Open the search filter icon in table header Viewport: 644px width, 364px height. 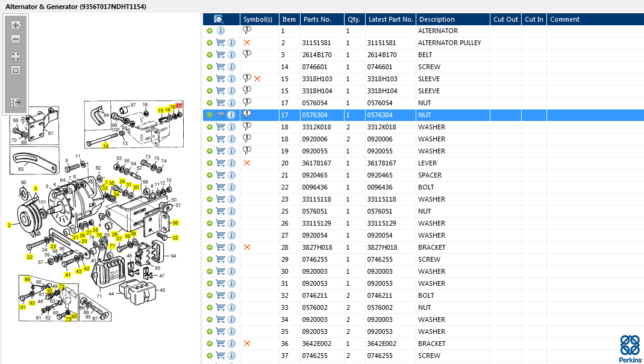219,19
